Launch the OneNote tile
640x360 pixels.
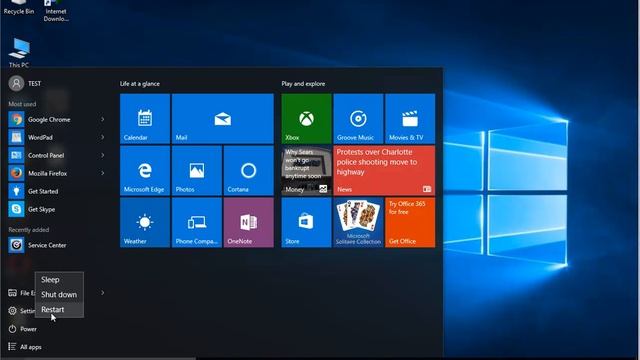click(249, 222)
